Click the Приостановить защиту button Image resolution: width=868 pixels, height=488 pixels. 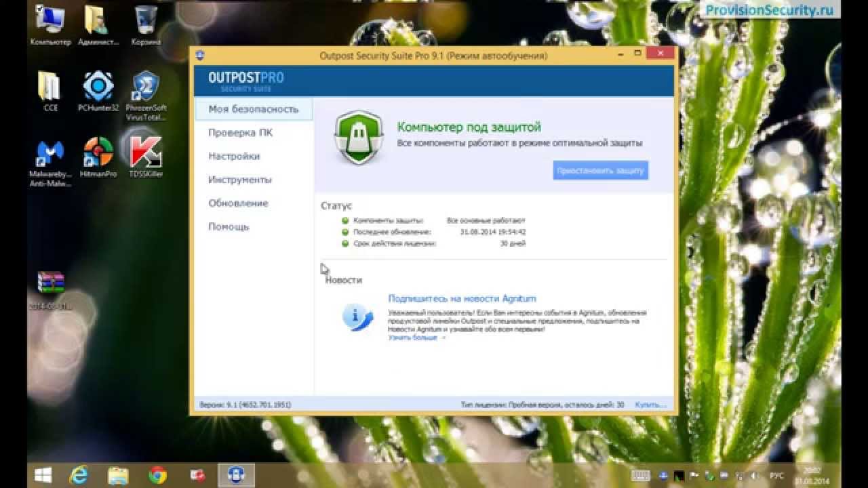click(600, 171)
